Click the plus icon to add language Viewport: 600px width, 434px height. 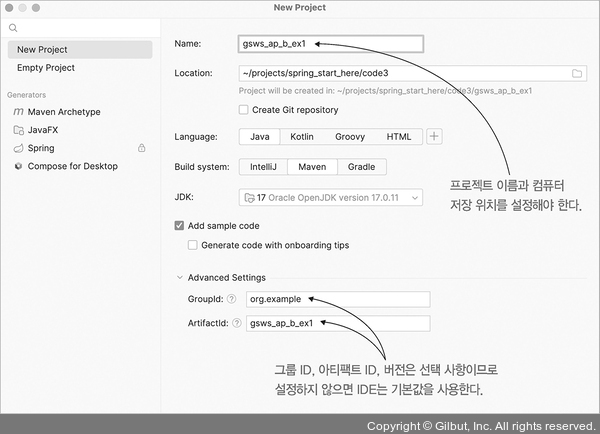click(x=434, y=136)
